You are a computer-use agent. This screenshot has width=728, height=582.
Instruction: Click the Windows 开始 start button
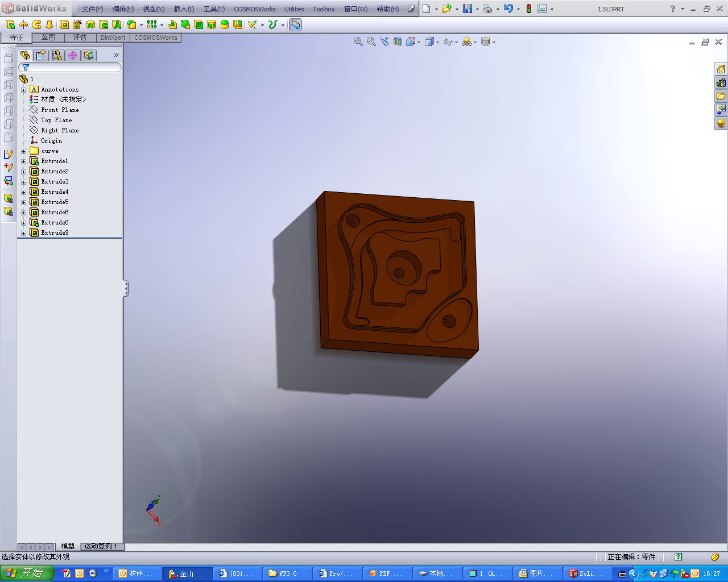click(27, 573)
